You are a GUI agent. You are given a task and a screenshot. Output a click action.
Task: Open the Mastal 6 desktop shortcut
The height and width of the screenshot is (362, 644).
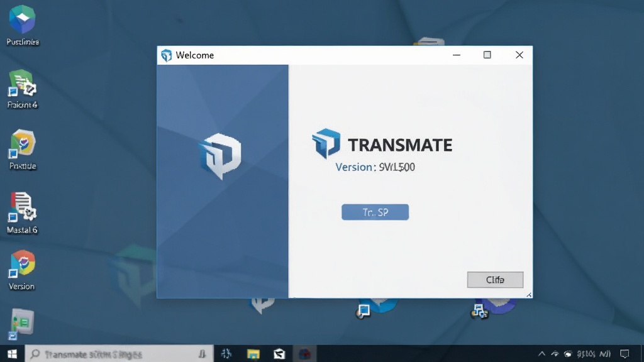(x=22, y=213)
